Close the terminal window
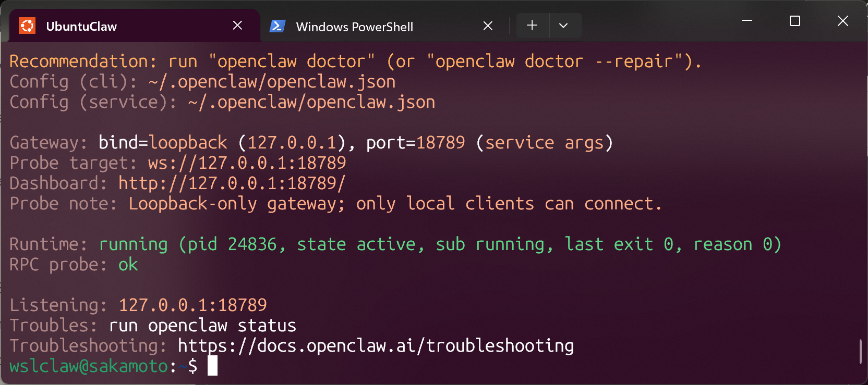This screenshot has width=868, height=385. [x=843, y=21]
